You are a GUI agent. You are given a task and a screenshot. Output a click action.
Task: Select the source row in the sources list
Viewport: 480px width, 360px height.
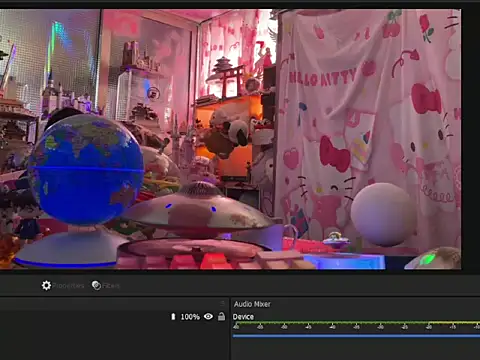114,317
